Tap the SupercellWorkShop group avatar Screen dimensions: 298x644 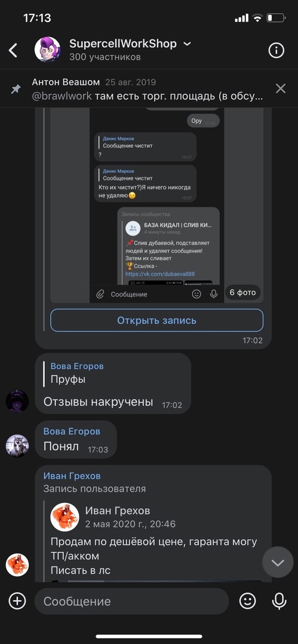[x=47, y=49]
